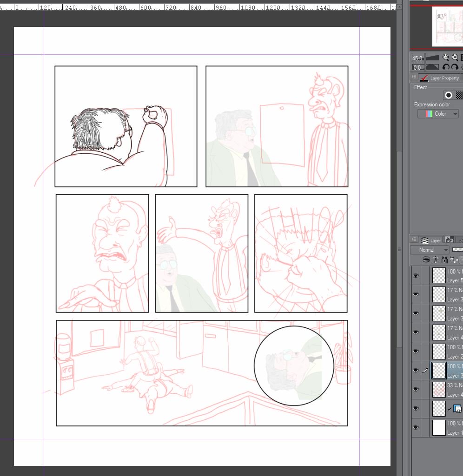Toggle Clip to Layer Below icon
Image resolution: width=463 pixels, height=476 pixels.
coord(426,260)
